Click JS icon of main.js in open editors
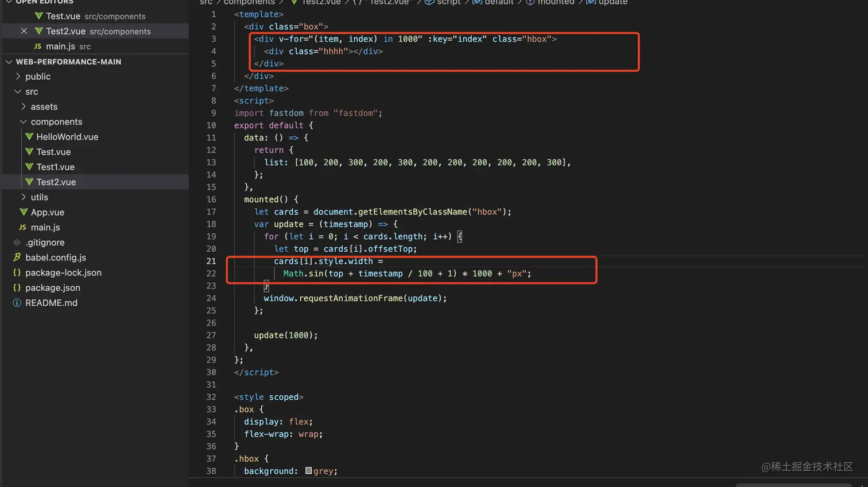 pos(38,46)
